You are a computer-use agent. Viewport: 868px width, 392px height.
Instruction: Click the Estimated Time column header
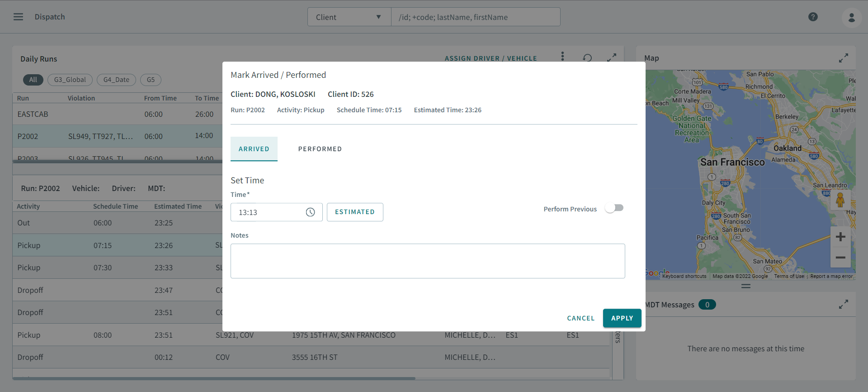click(x=178, y=206)
